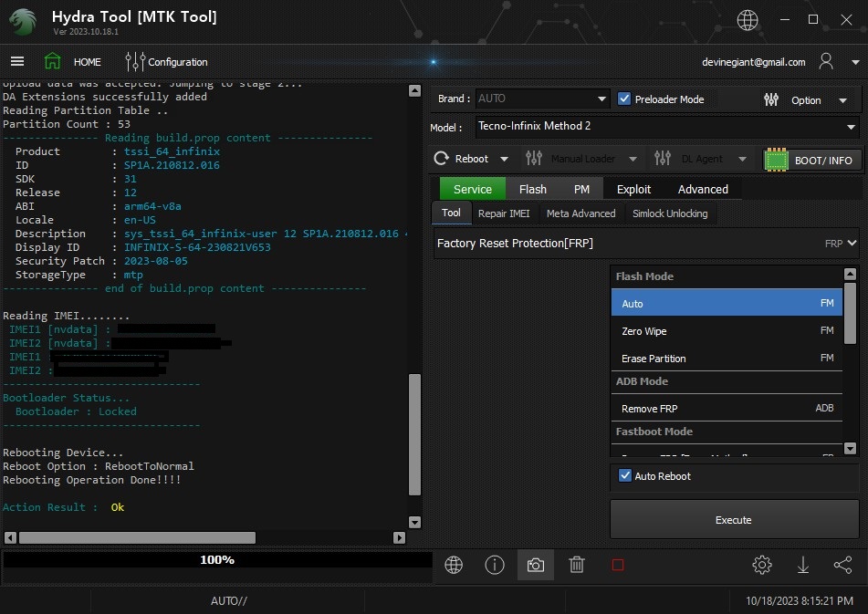This screenshot has width=868, height=614.
Task: Click devinegiant@gmail.com account email
Action: pos(753,62)
